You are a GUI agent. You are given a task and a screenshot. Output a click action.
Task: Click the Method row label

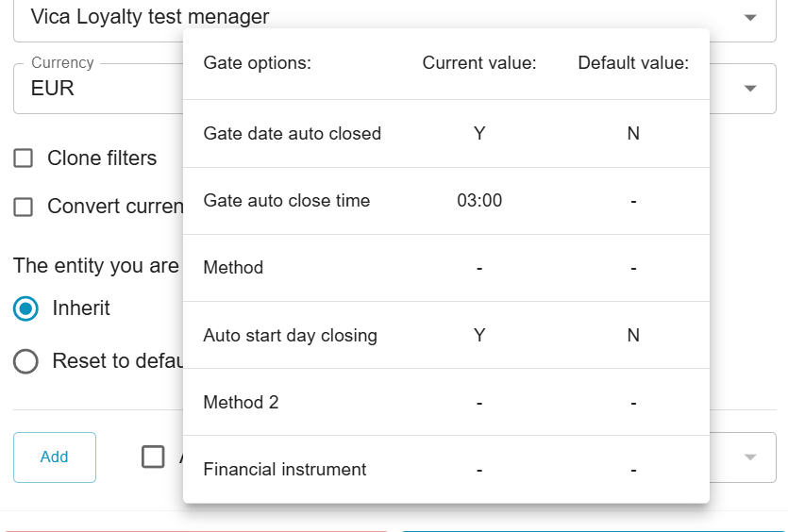(x=234, y=268)
